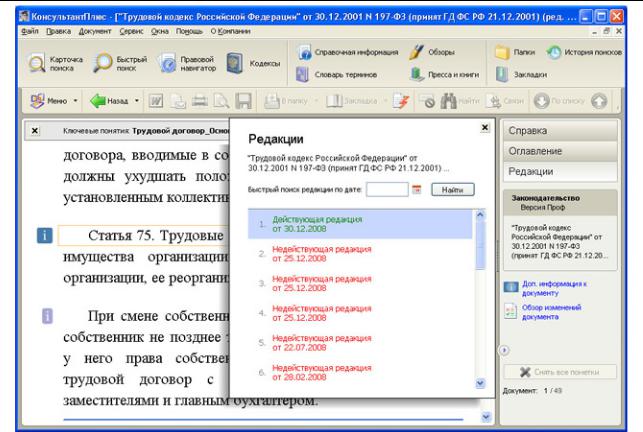Image resolution: width=643 pixels, height=432 pixels.
Task: Open print preview icon
Action: (221, 101)
